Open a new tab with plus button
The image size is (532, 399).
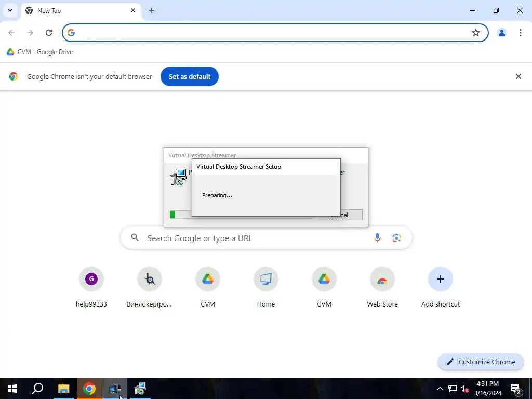pos(152,10)
